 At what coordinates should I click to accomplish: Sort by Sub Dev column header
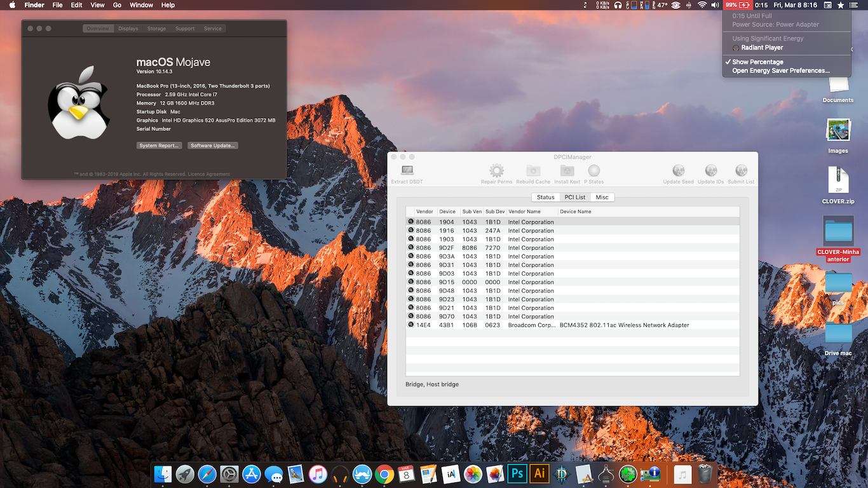tap(494, 212)
